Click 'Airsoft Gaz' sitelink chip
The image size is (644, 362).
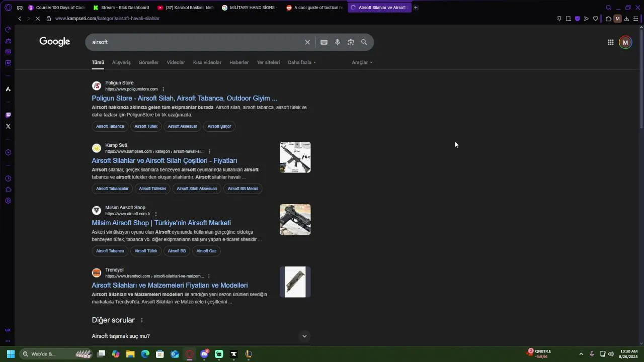pyautogui.click(x=206, y=251)
